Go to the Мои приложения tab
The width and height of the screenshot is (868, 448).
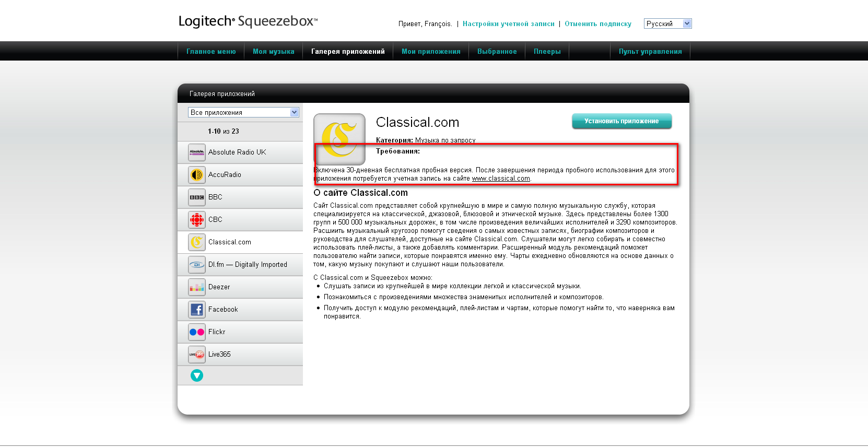coord(431,52)
